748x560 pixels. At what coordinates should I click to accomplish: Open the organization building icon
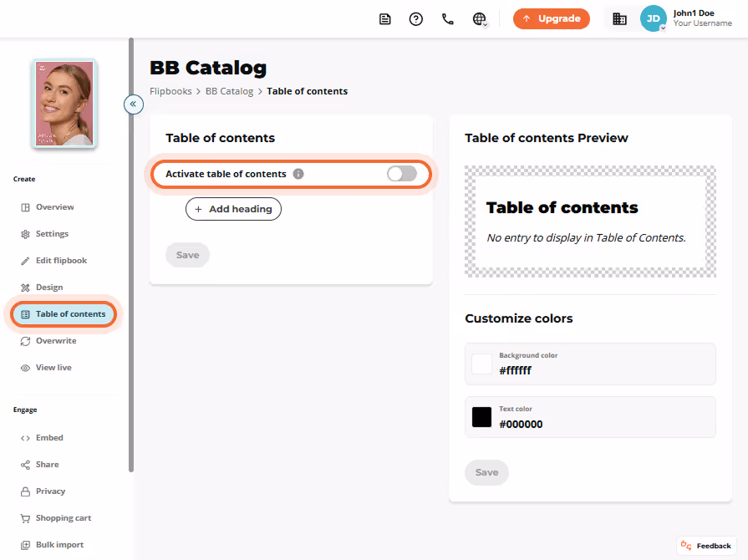coord(619,19)
